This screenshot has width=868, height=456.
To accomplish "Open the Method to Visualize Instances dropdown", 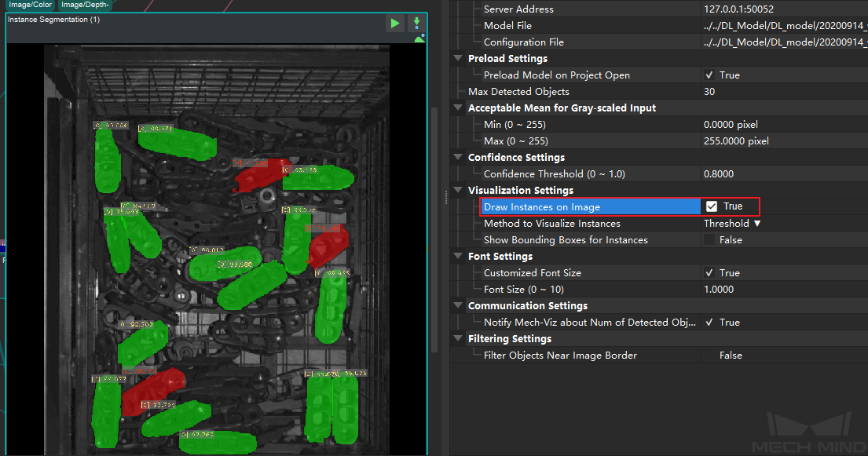I will pos(732,224).
